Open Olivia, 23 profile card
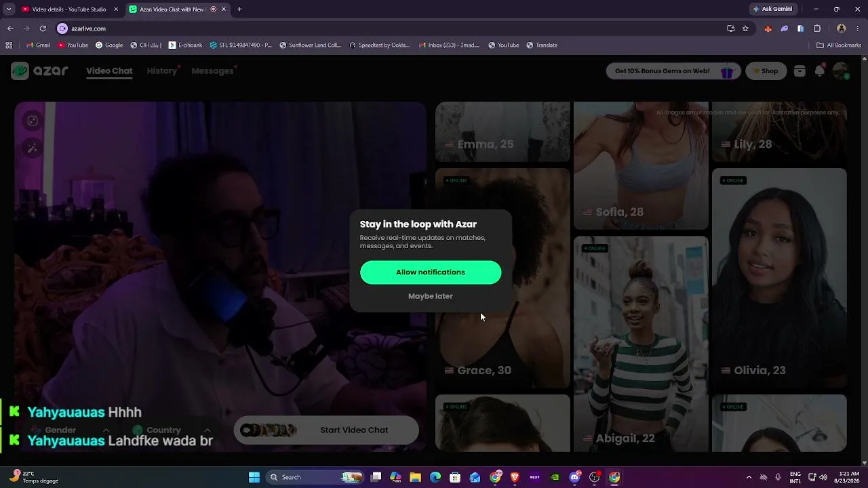The width and height of the screenshot is (868, 488). [x=779, y=278]
